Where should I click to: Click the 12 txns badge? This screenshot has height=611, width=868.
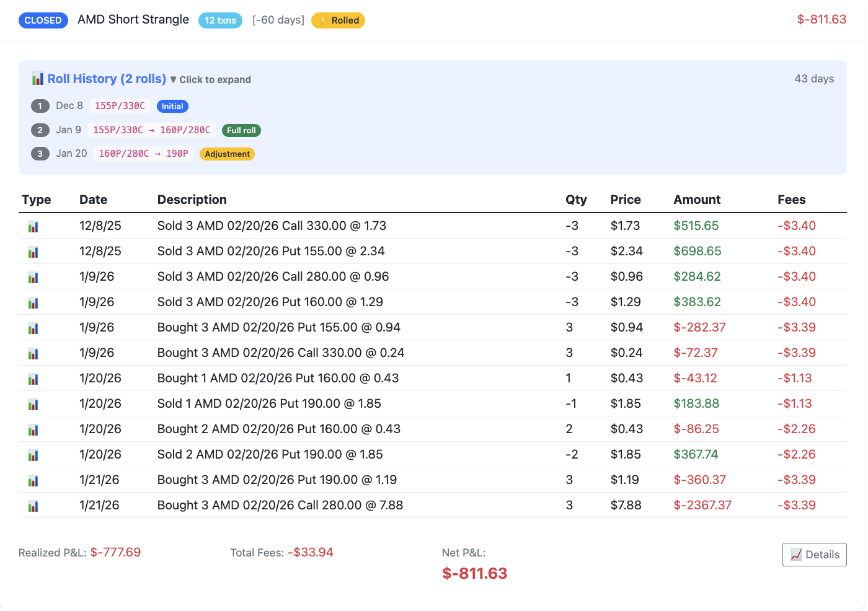click(x=220, y=20)
